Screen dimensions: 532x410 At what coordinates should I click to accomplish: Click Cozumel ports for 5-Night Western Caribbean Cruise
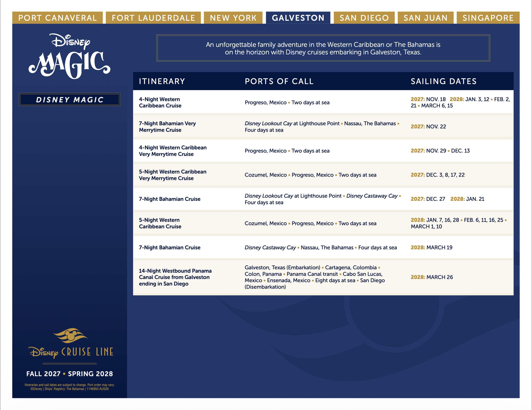pyautogui.click(x=310, y=223)
